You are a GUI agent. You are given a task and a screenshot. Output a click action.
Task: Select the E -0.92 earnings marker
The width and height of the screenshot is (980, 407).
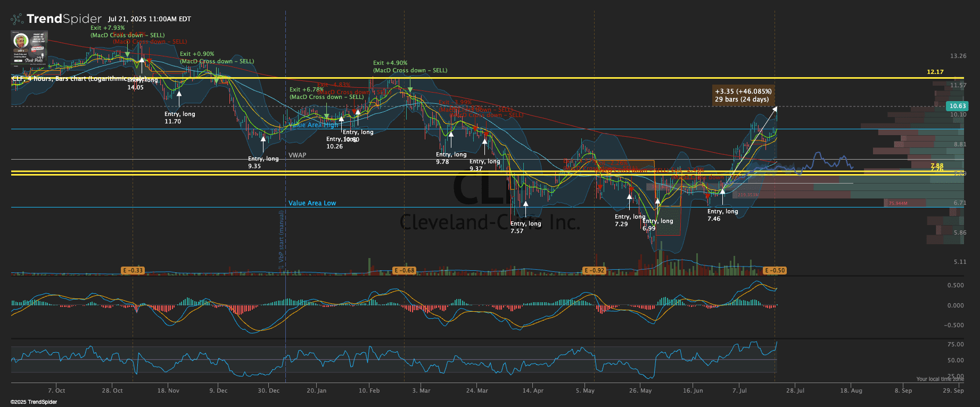point(595,270)
